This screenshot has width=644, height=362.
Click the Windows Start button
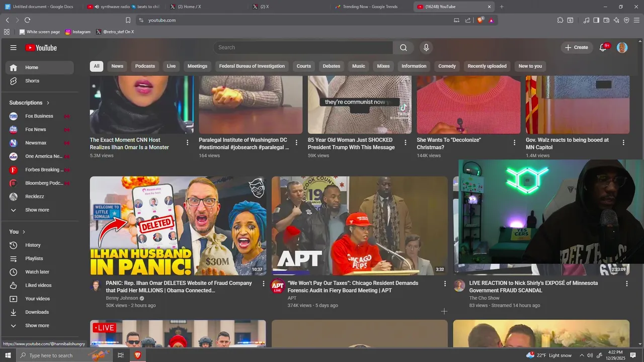(8, 355)
